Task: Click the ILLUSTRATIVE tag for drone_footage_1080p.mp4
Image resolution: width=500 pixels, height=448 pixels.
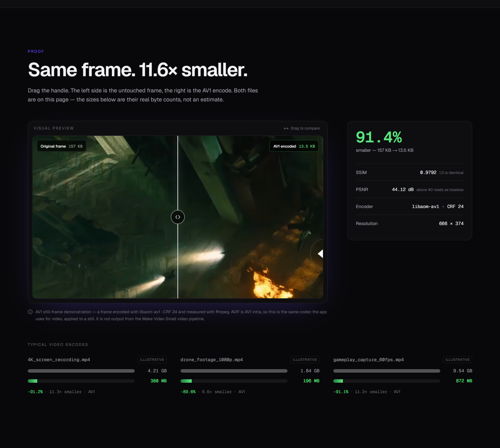Action: 305,360
